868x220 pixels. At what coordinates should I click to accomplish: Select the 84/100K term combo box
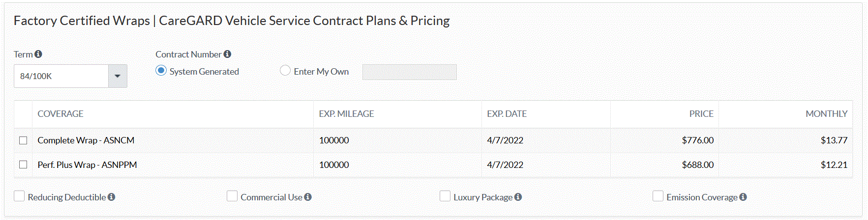[70, 76]
